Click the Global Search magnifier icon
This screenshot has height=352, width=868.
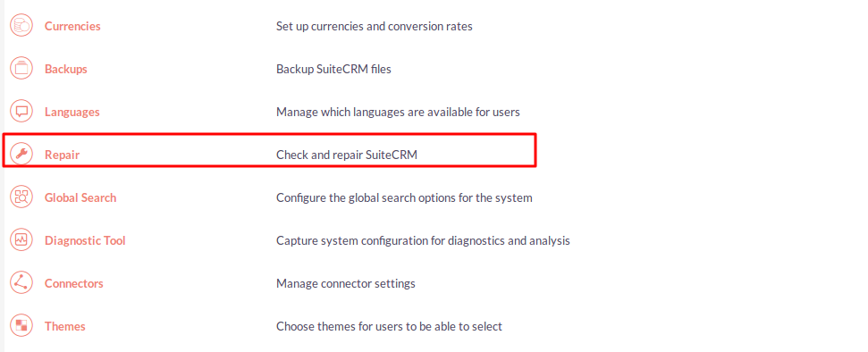21,197
